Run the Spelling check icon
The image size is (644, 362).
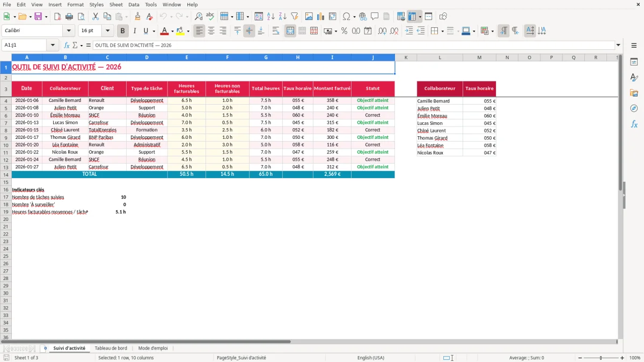[x=210, y=17]
